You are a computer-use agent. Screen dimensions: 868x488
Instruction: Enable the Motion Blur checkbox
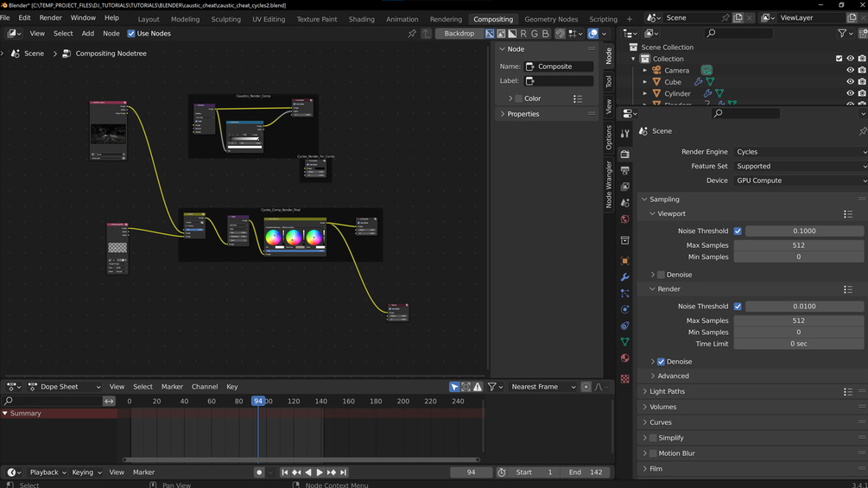(x=653, y=453)
